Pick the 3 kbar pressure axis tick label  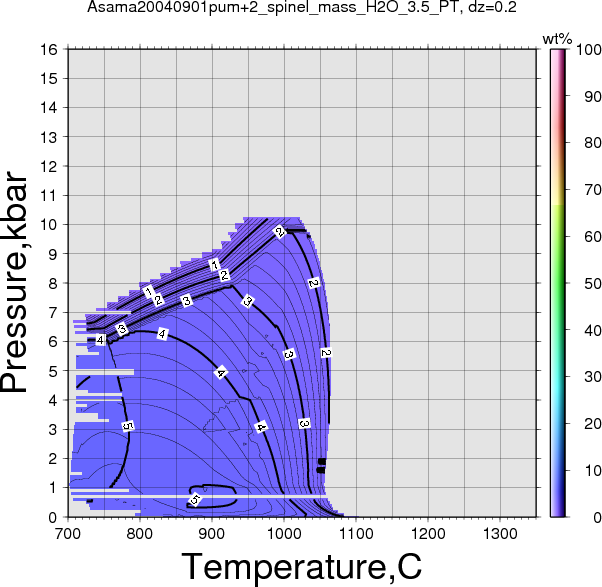click(x=53, y=430)
